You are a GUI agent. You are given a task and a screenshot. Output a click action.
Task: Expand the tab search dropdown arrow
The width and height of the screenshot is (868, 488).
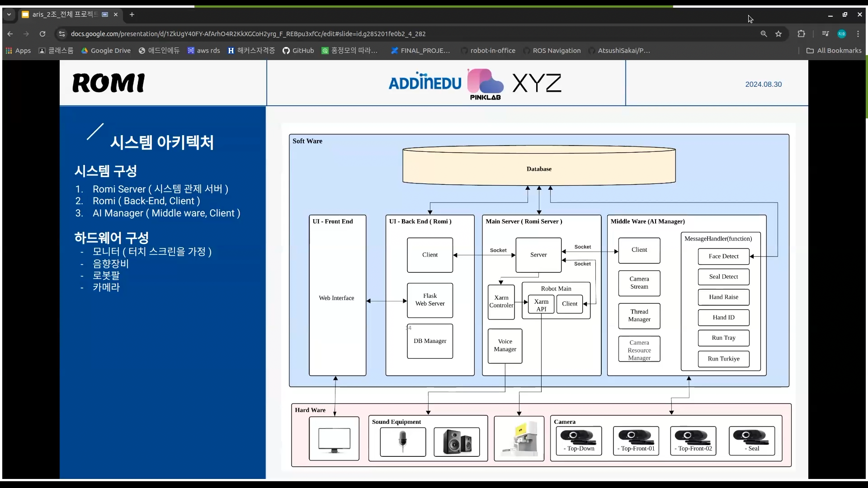(9, 14)
